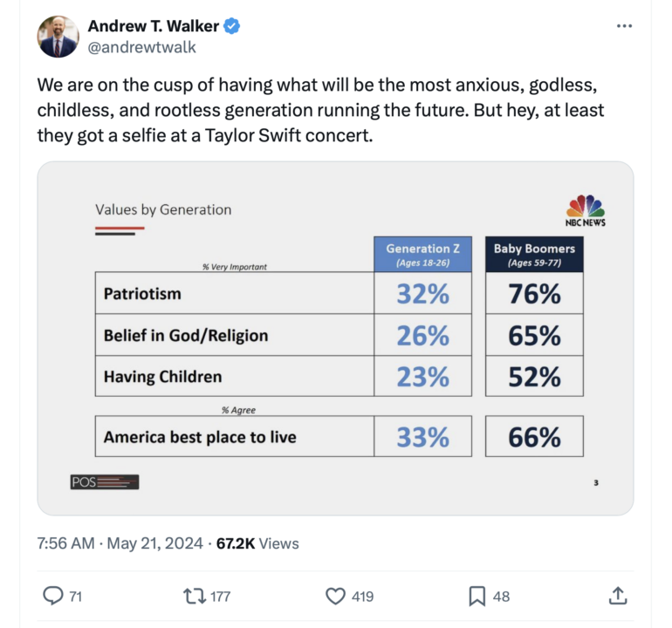This screenshot has width=672, height=628.
Task: Like the tweet with the heart icon
Action: point(335,596)
